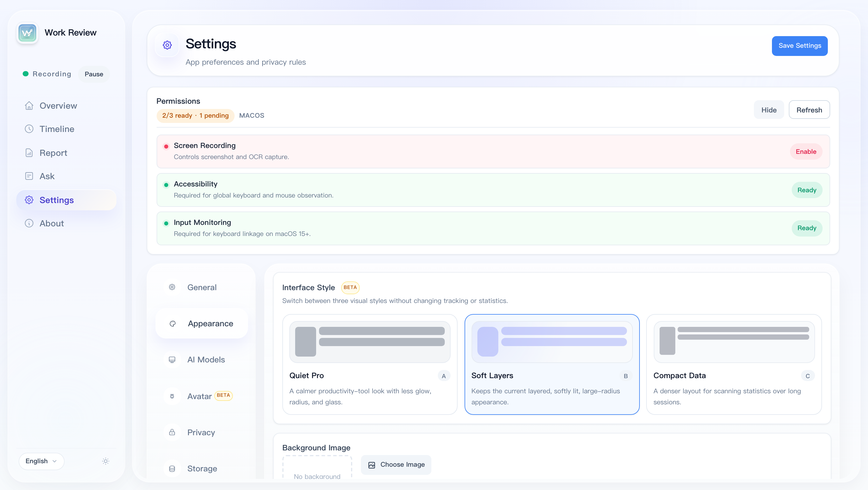
Task: Click the Ask chat icon
Action: [29, 176]
